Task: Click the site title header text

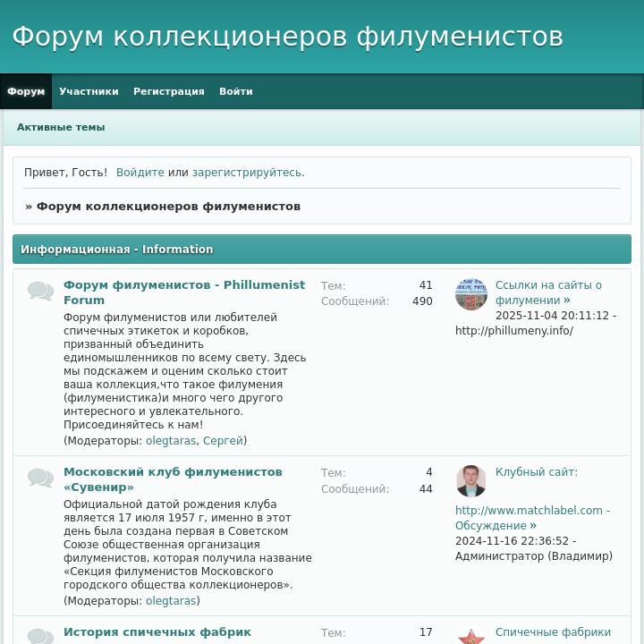Action: 287,37
